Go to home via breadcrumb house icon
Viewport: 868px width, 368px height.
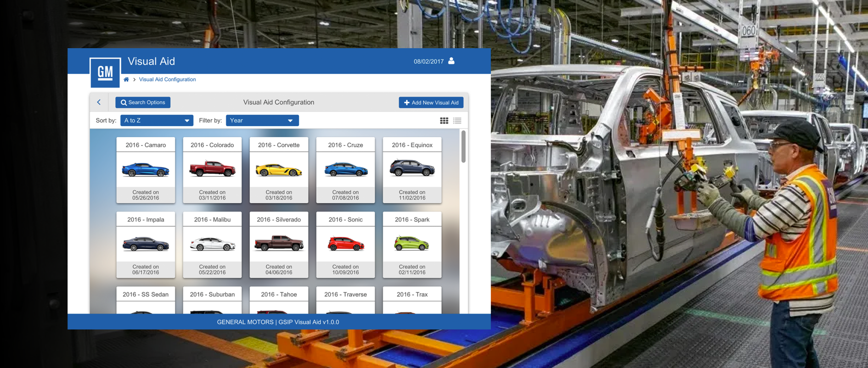pos(126,79)
